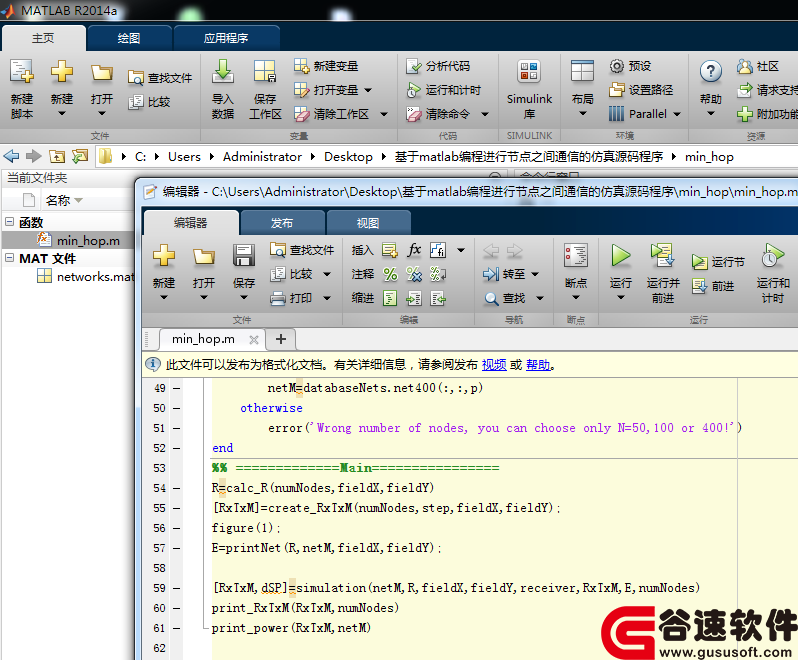Image resolution: width=798 pixels, height=660 pixels.
Task: Select the min_hop.m document tab
Action: click(203, 339)
